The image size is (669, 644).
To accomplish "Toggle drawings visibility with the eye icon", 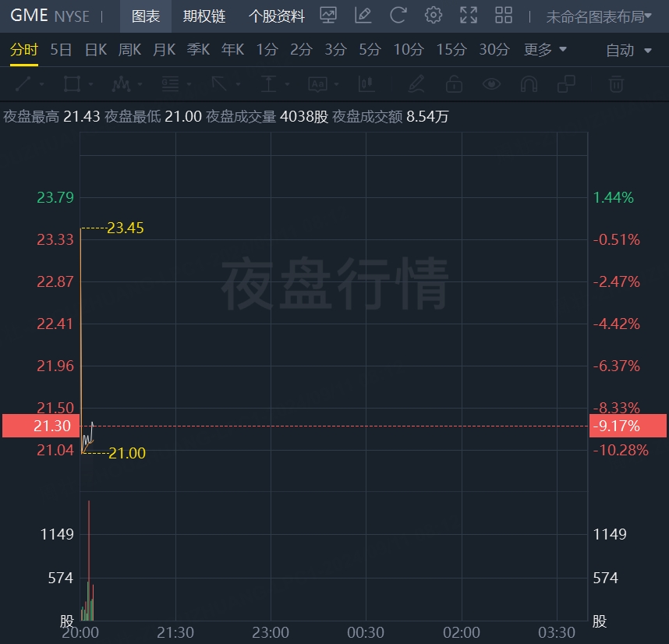I will coord(491,84).
